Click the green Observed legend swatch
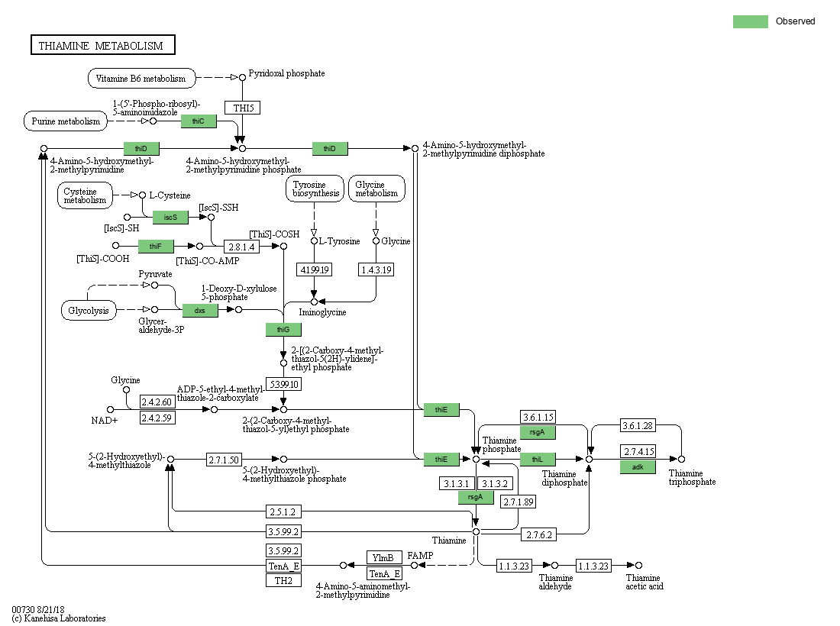The height and width of the screenshot is (626, 840). coord(750,21)
